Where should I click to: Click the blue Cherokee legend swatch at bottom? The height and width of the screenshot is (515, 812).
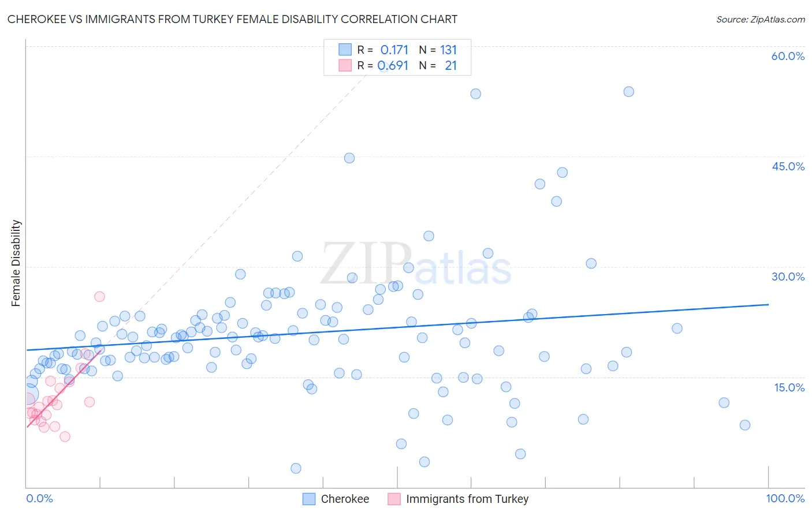point(309,499)
